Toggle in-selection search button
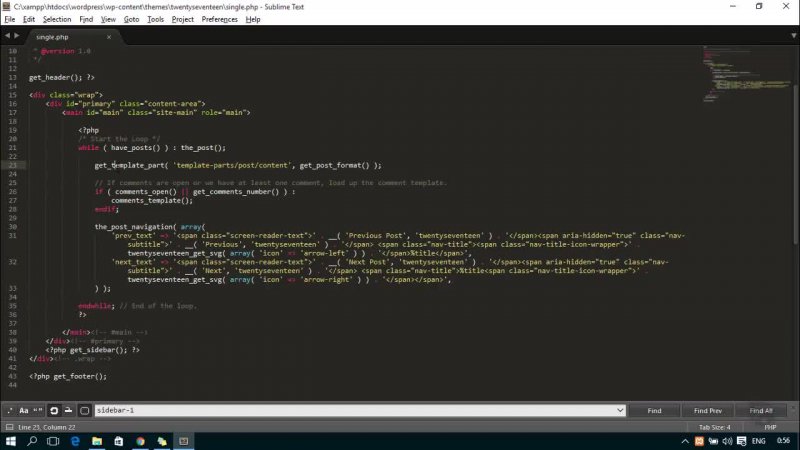Screen dimensions: 800x450 point(68,411)
